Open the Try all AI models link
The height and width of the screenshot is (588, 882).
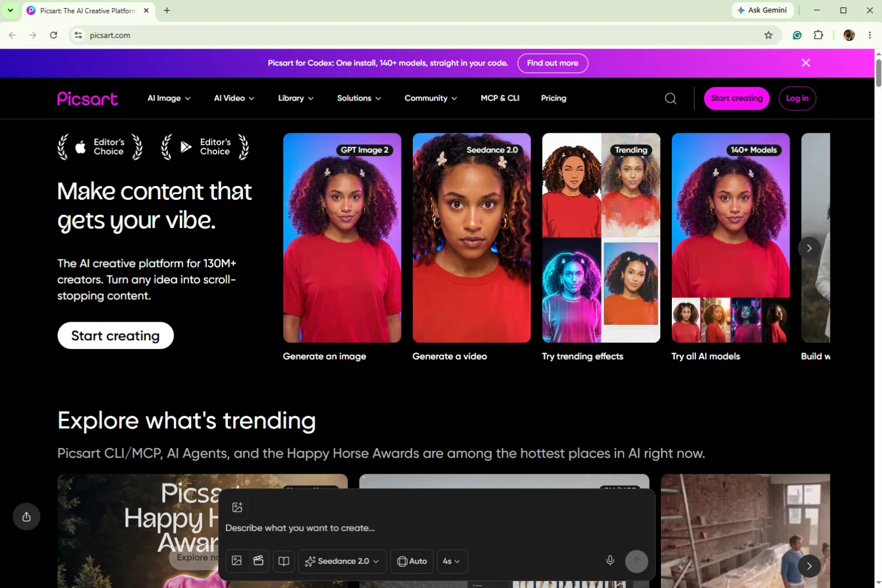click(x=706, y=356)
